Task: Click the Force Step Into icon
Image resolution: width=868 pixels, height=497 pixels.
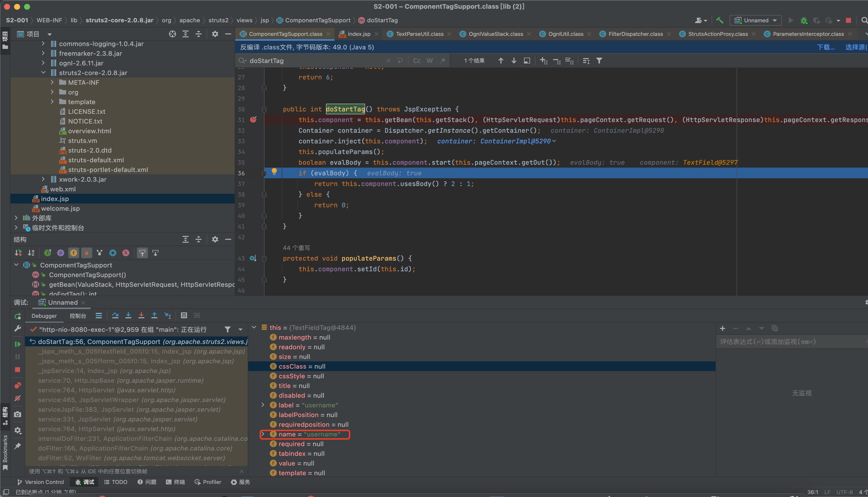Action: [141, 315]
